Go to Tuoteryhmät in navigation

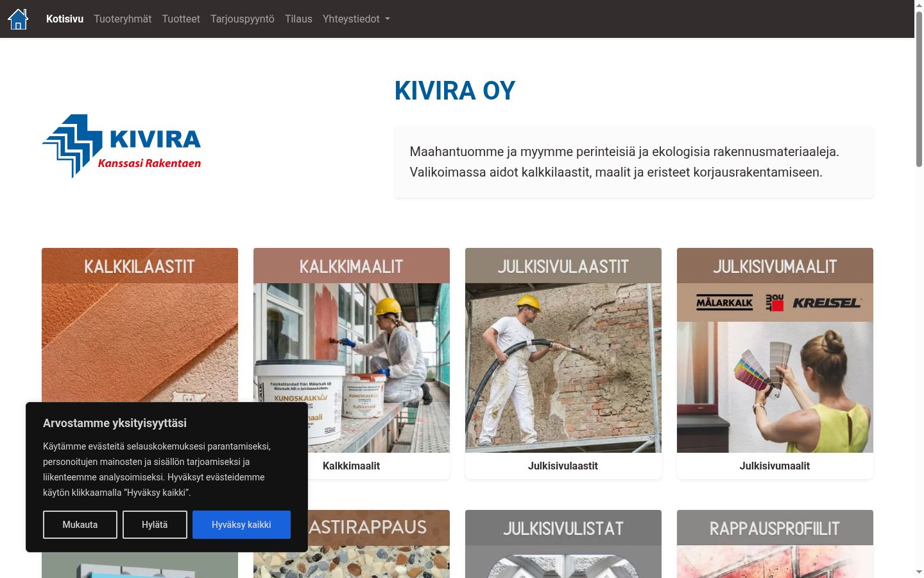point(123,19)
